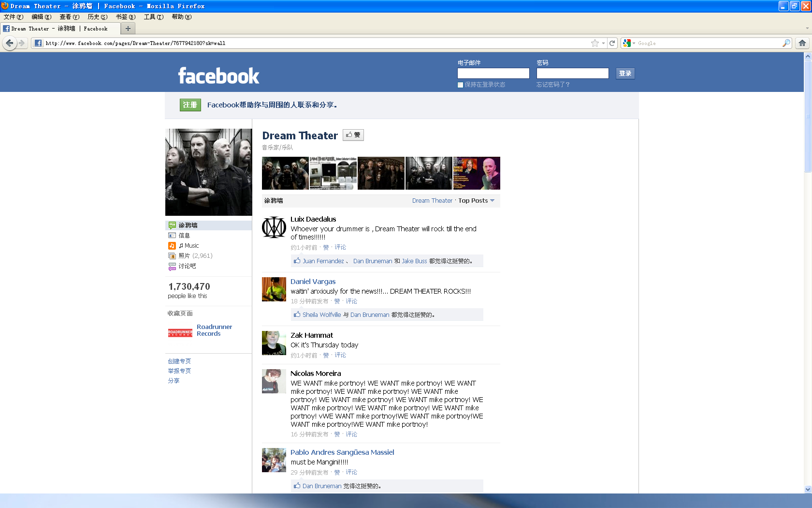Click the forward navigation arrow
This screenshot has height=508, width=812.
[22, 43]
